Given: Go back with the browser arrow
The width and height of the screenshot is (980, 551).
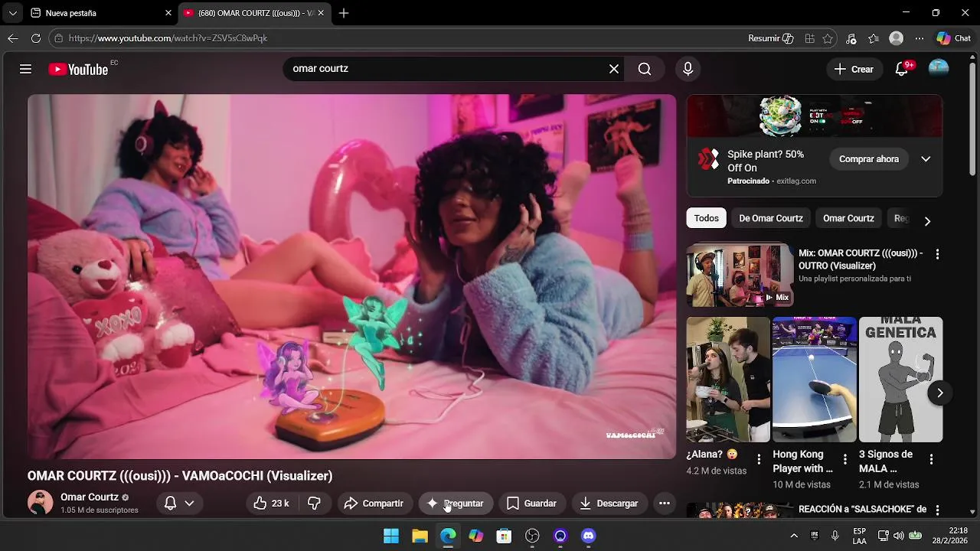Looking at the screenshot, I should click(x=13, y=38).
